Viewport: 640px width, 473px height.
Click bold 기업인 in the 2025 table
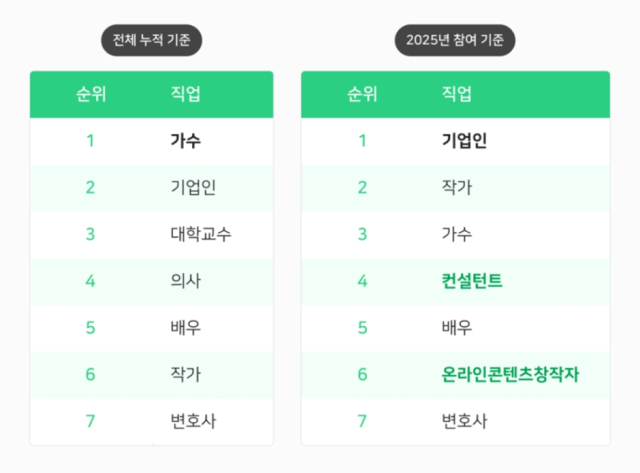tap(464, 141)
